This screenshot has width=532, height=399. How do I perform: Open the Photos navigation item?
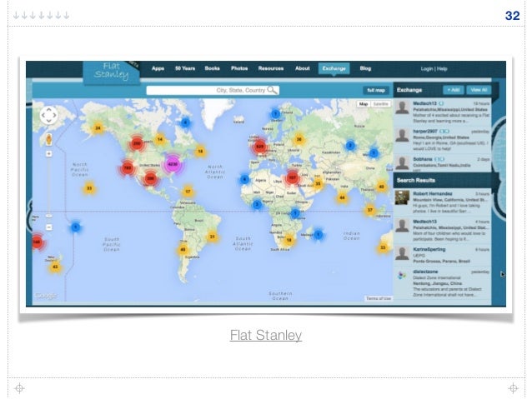point(239,68)
